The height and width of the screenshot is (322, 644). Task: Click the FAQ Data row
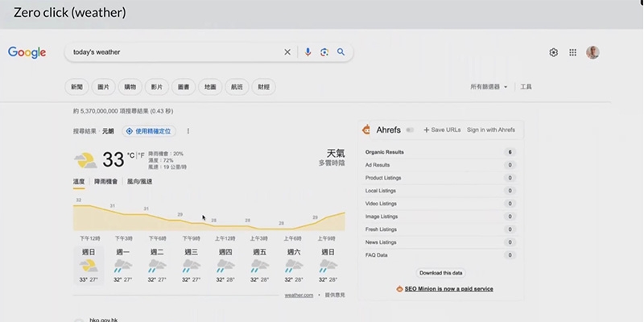(440, 255)
